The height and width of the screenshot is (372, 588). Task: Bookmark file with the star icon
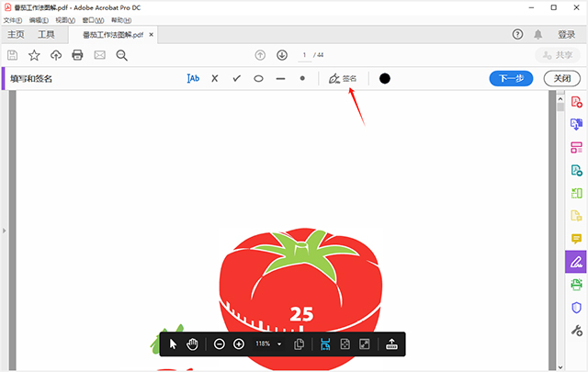34,55
